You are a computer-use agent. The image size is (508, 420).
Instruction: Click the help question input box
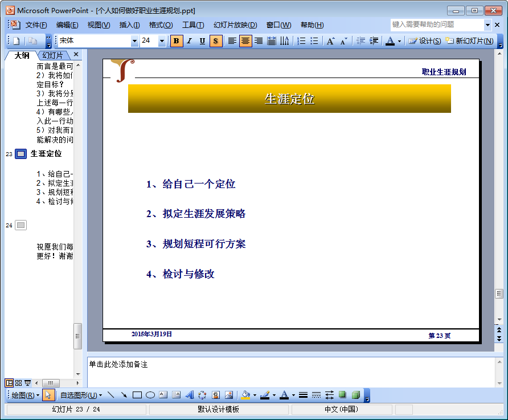[x=437, y=25]
